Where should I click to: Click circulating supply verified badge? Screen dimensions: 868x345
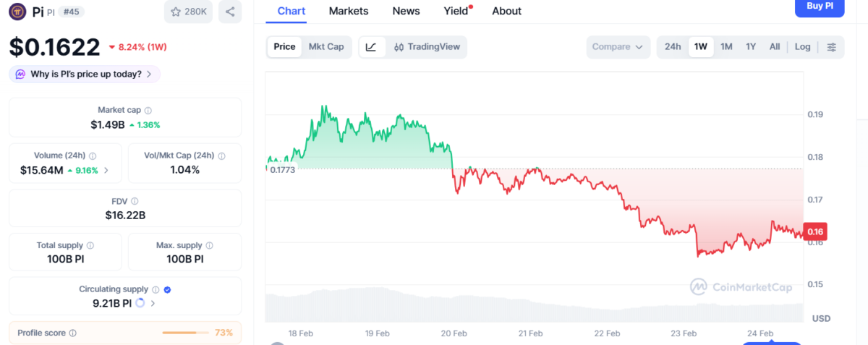[x=167, y=289]
